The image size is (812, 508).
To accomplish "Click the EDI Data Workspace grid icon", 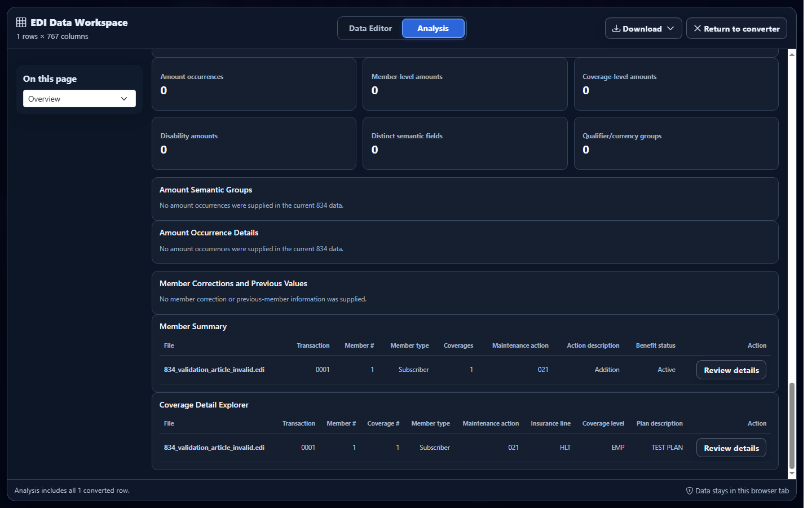I will (x=21, y=23).
